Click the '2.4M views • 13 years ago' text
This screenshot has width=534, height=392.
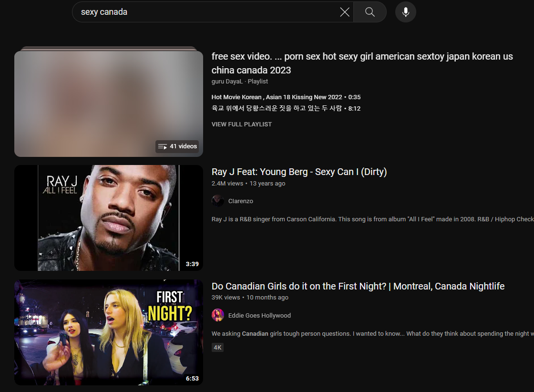coord(248,183)
